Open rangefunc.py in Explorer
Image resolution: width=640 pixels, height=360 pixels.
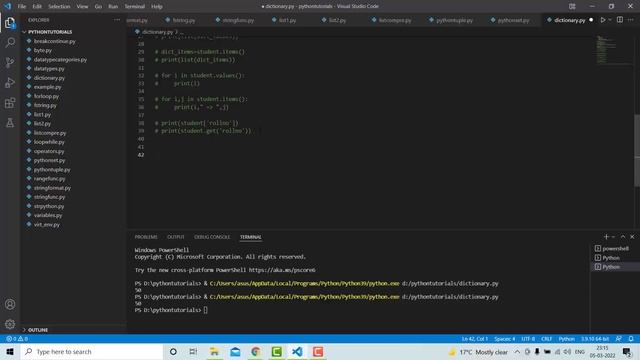49,179
